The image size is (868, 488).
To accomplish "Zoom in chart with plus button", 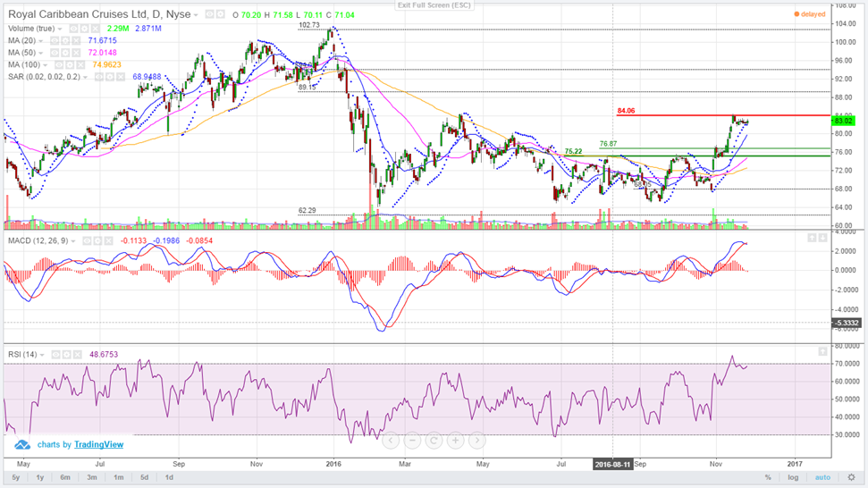I will click(x=456, y=441).
